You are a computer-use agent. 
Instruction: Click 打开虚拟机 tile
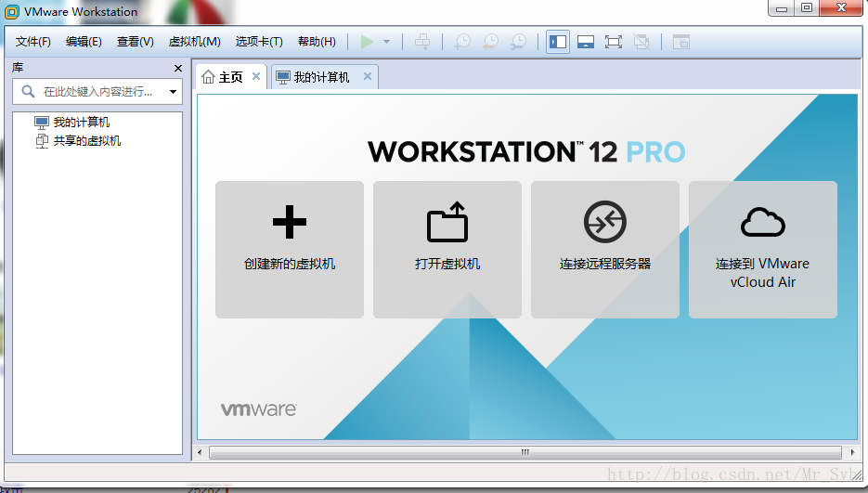447,249
